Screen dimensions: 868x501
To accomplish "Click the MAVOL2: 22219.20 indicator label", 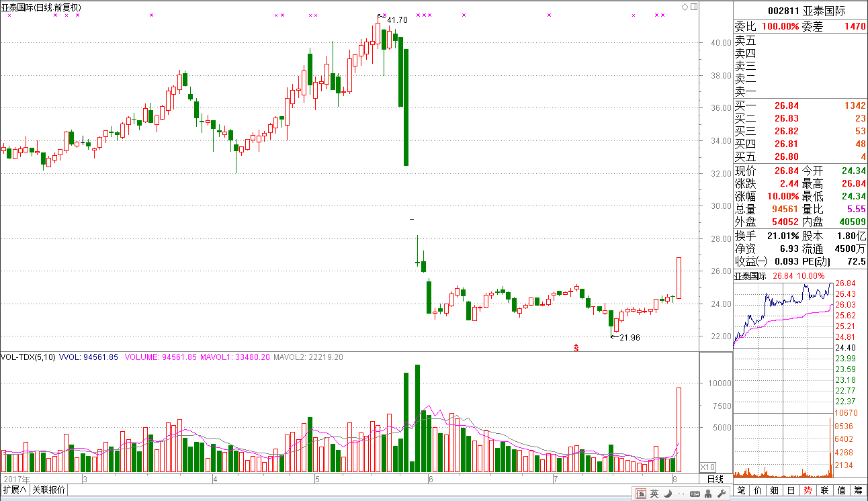I will [x=308, y=357].
